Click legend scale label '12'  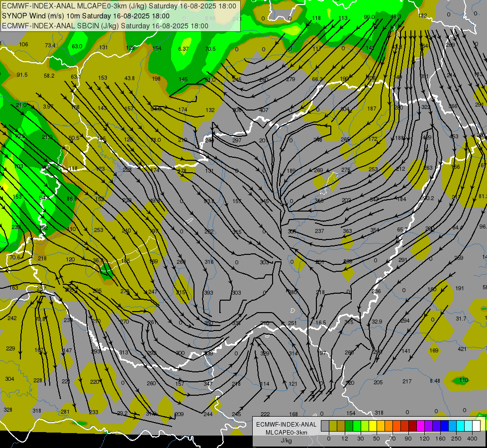coord(345,439)
